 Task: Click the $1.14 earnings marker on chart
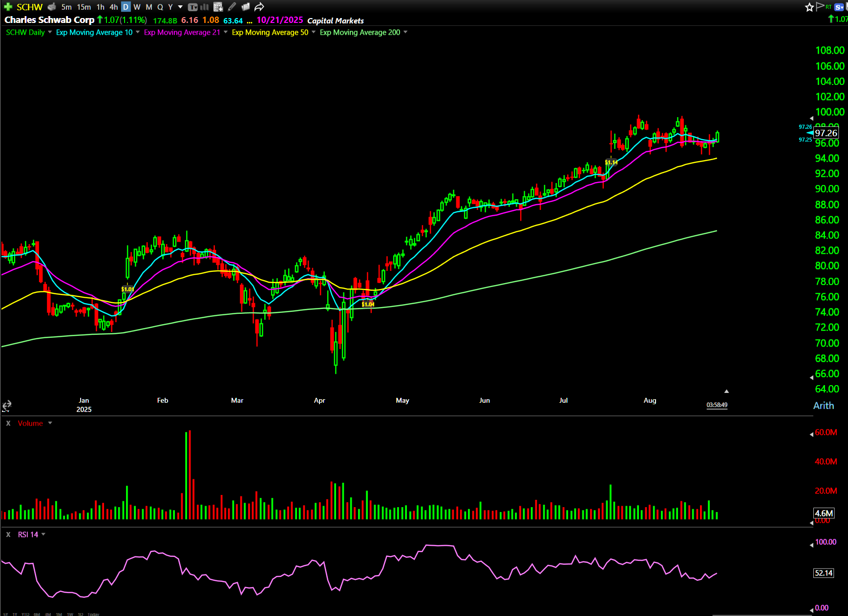click(611, 162)
